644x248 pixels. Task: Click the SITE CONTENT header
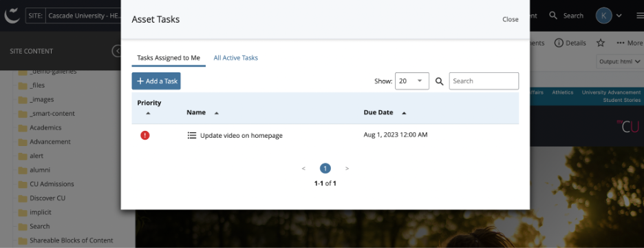point(31,52)
